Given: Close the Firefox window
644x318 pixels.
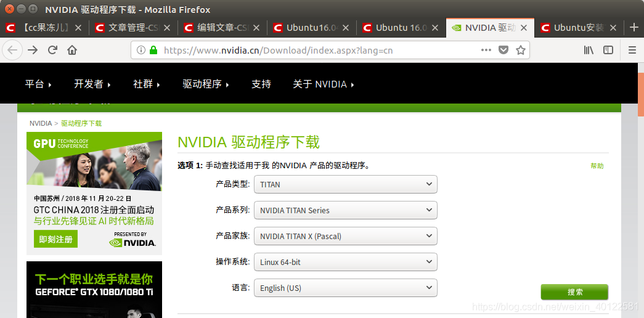Looking at the screenshot, I should point(9,9).
